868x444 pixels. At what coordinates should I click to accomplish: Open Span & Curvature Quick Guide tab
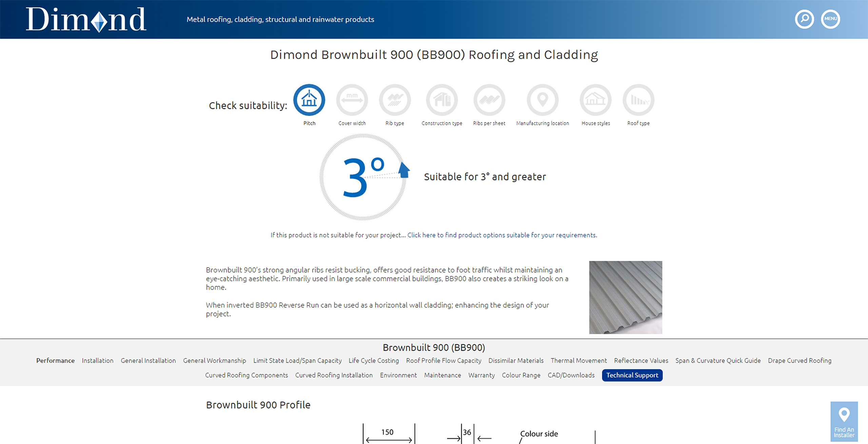[718, 361]
